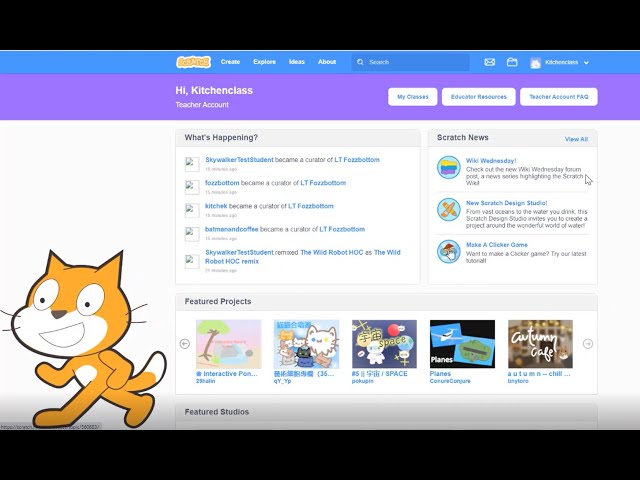This screenshot has height=480, width=640.
Task: Click the Teacher Account FAQ button
Action: click(x=559, y=97)
